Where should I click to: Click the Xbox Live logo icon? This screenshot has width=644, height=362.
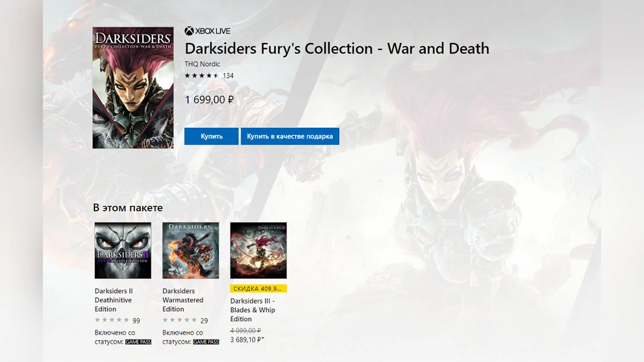click(189, 31)
